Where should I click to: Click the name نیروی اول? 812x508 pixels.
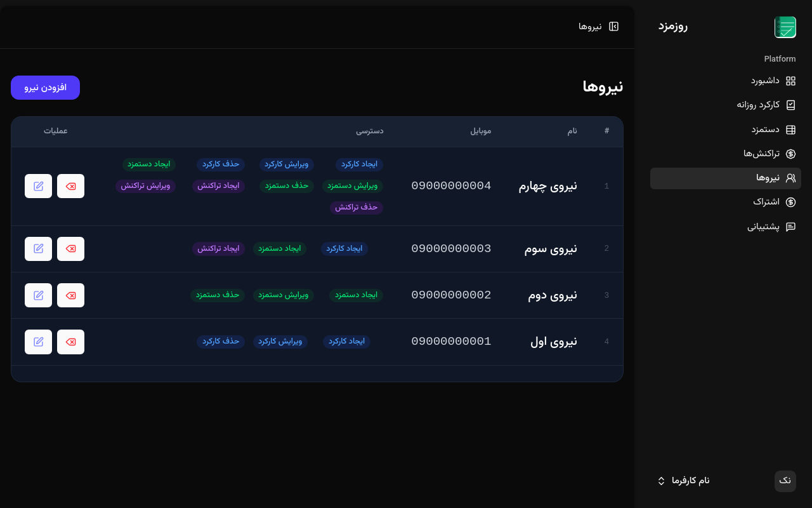pos(554,342)
